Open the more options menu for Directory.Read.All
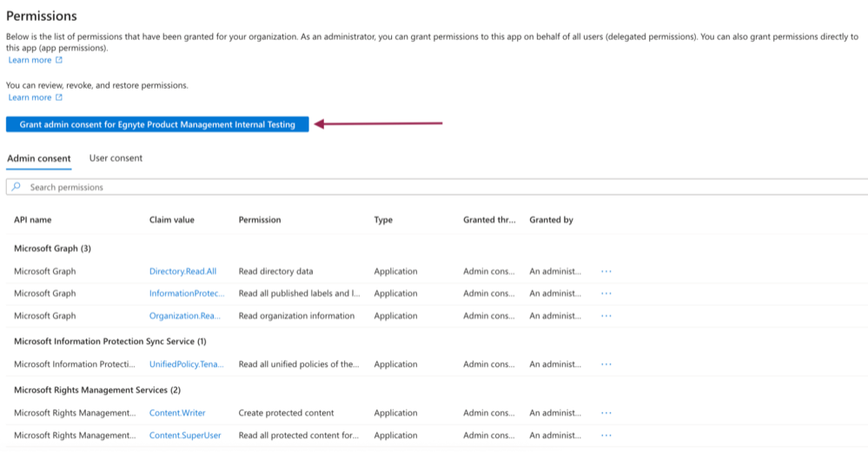The height and width of the screenshot is (453, 868). click(x=606, y=271)
